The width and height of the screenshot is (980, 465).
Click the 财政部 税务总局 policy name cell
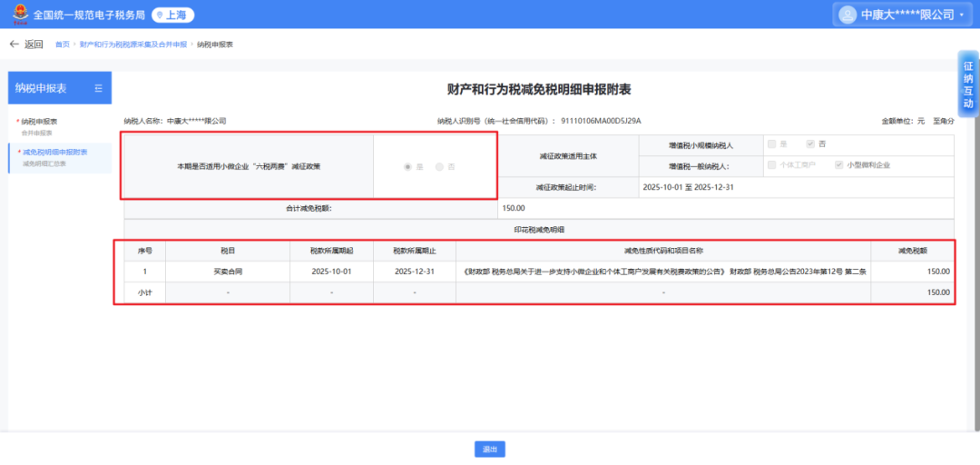click(664, 272)
